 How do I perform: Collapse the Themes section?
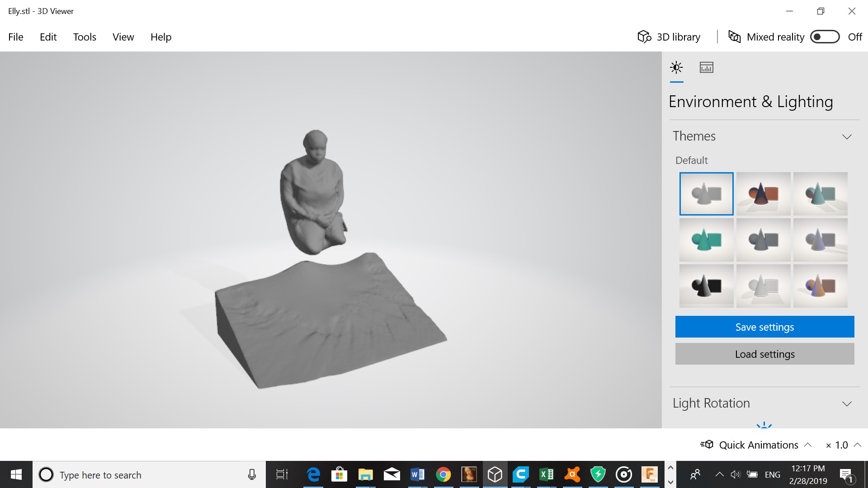coord(847,136)
